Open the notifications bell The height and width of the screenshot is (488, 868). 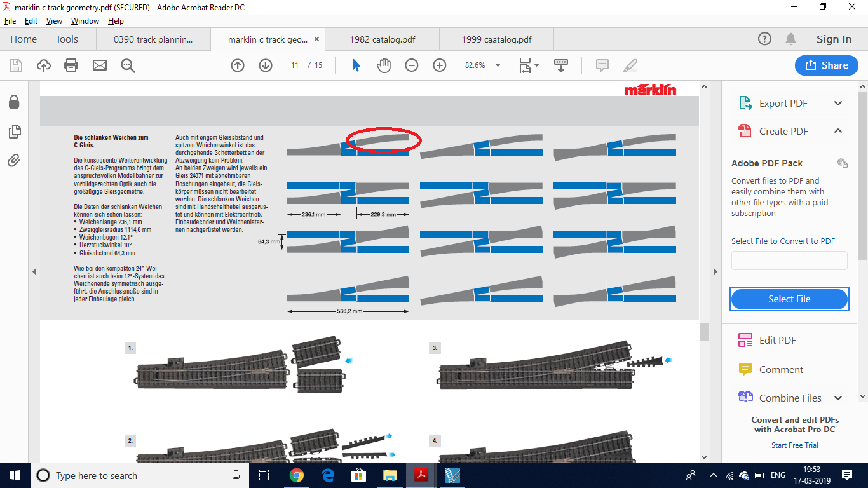pyautogui.click(x=790, y=39)
